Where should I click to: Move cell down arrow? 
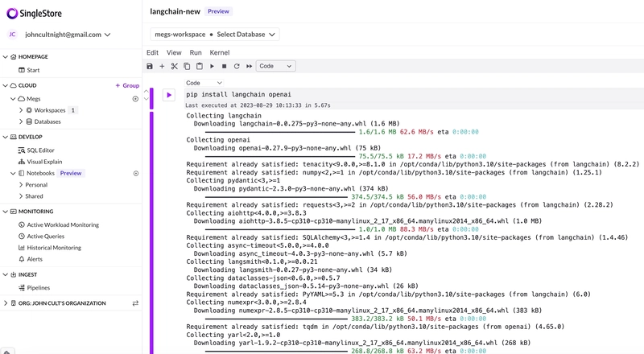pos(147,99)
